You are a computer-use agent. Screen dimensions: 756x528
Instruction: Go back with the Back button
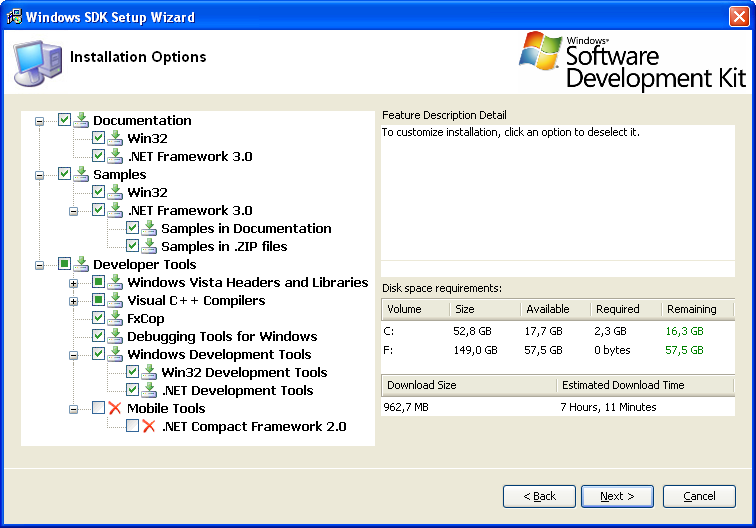point(539,496)
